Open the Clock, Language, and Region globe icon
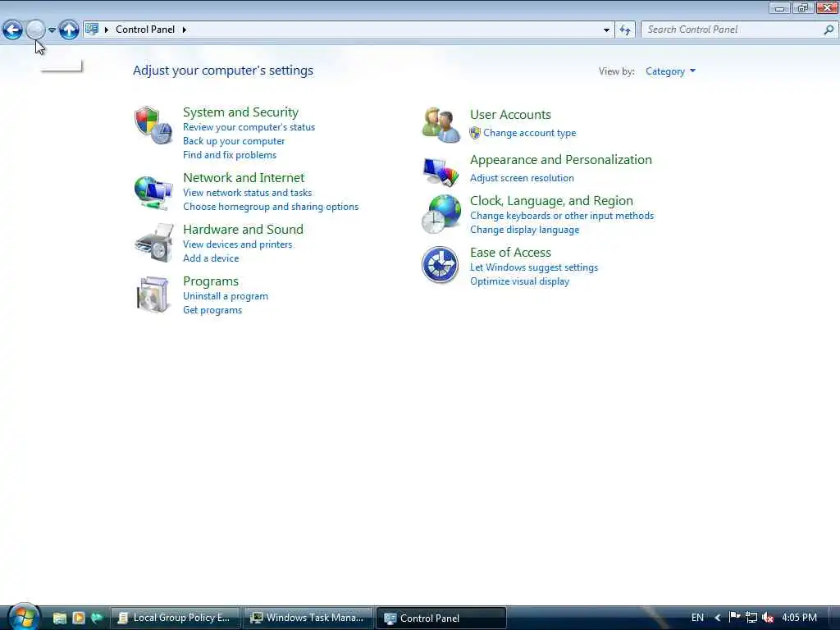The image size is (840, 630). (x=441, y=214)
